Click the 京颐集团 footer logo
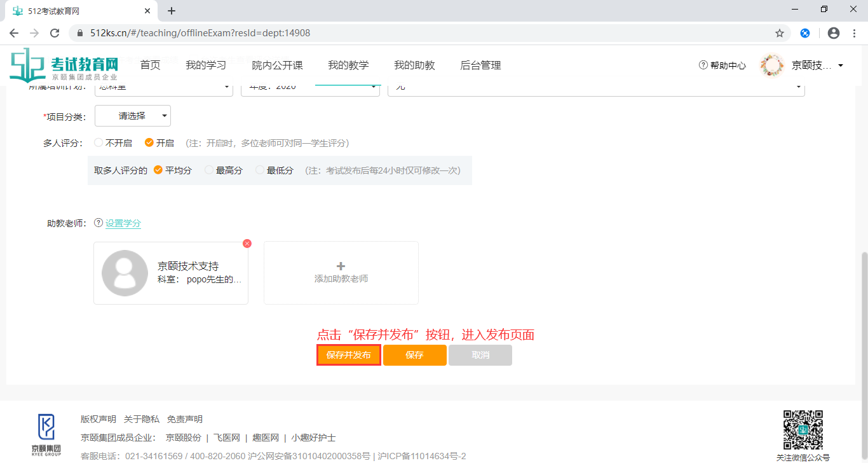 [x=46, y=436]
